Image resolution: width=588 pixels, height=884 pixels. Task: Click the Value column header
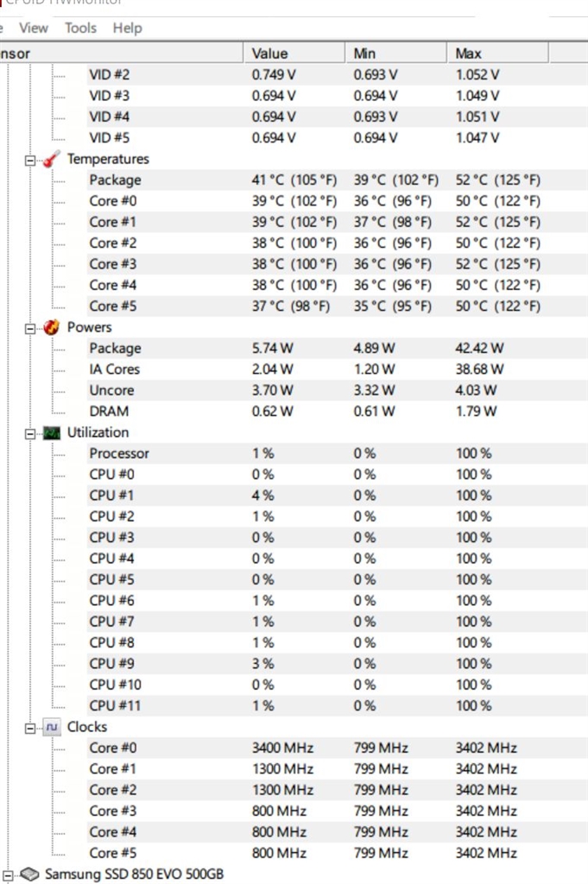point(269,54)
